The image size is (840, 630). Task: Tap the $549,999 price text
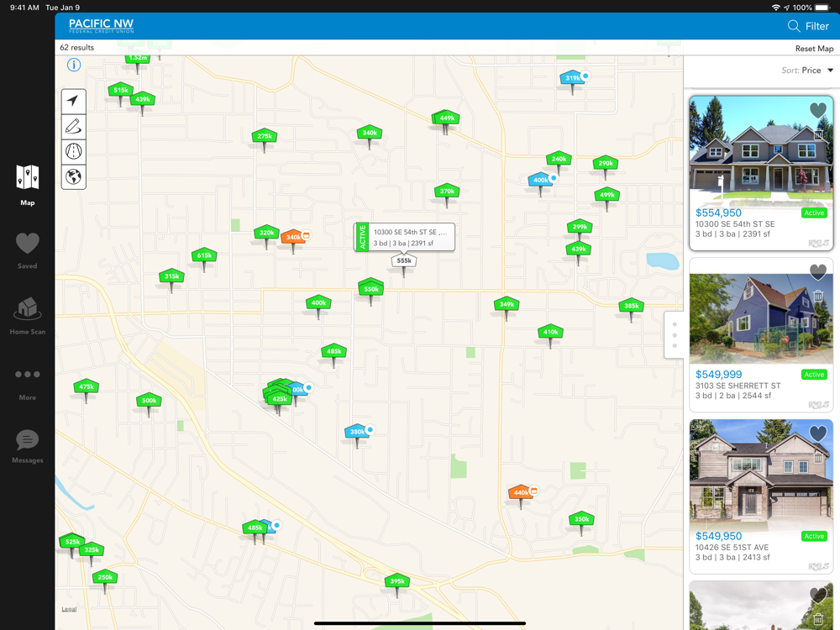718,375
